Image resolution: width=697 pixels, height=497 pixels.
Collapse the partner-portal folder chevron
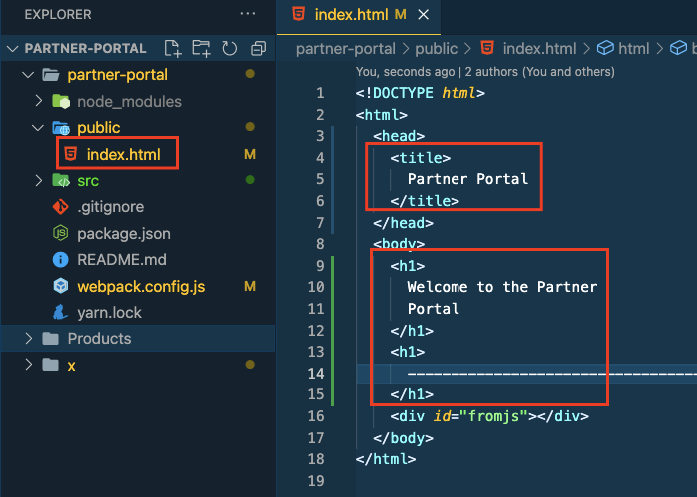pos(28,75)
